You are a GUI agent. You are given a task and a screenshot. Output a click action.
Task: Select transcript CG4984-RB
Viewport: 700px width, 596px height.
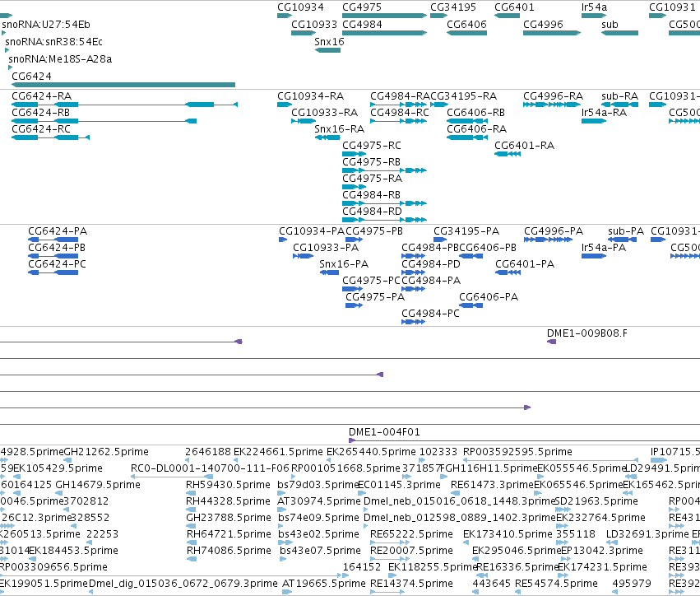click(384, 203)
